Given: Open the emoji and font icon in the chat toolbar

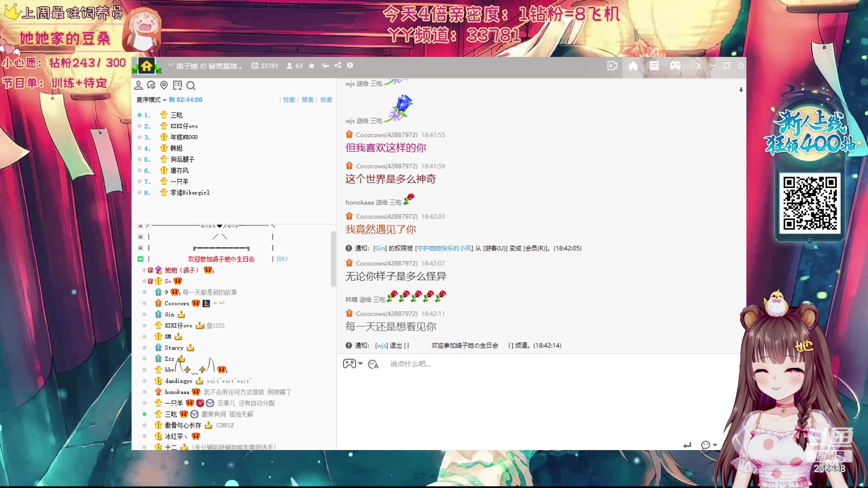Looking at the screenshot, I should click(373, 364).
